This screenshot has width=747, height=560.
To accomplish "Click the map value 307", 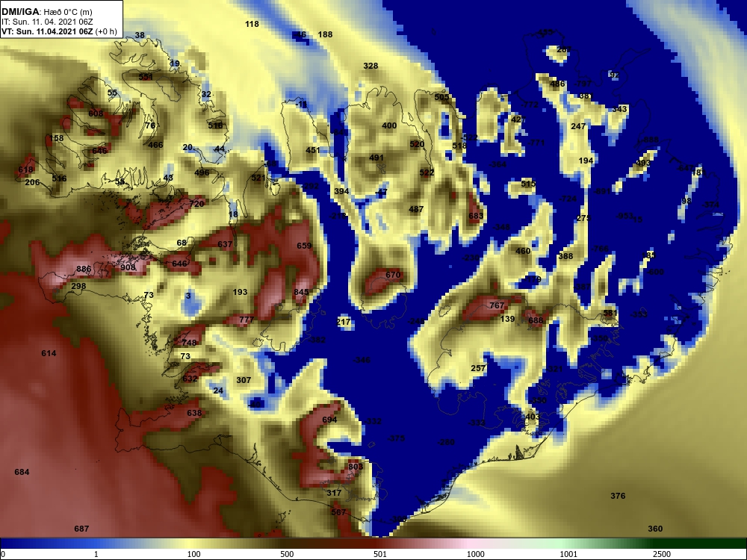I will coord(244,380).
